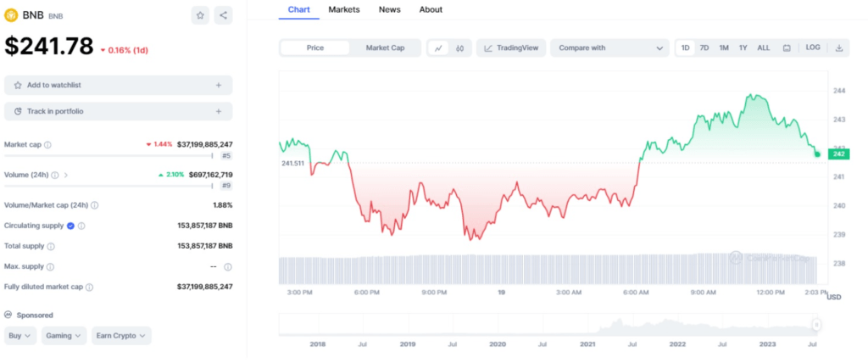Image resolution: width=868 pixels, height=363 pixels.
Task: Click info icon beside Market cap
Action: (x=47, y=145)
